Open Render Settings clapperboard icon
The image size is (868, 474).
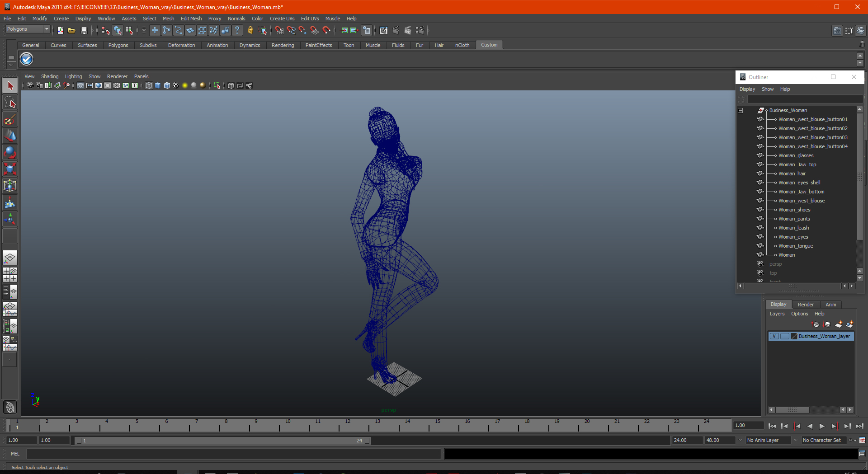click(420, 30)
